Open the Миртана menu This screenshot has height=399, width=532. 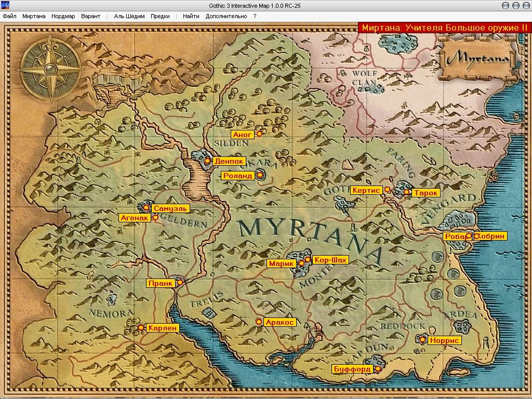(34, 16)
